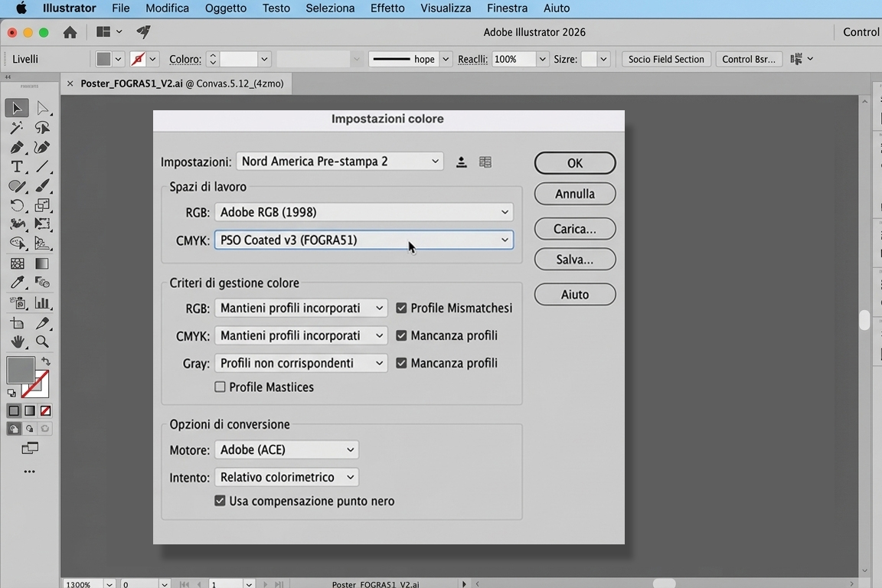Select the Line Segment tool
Image resolution: width=882 pixels, height=588 pixels.
[42, 167]
